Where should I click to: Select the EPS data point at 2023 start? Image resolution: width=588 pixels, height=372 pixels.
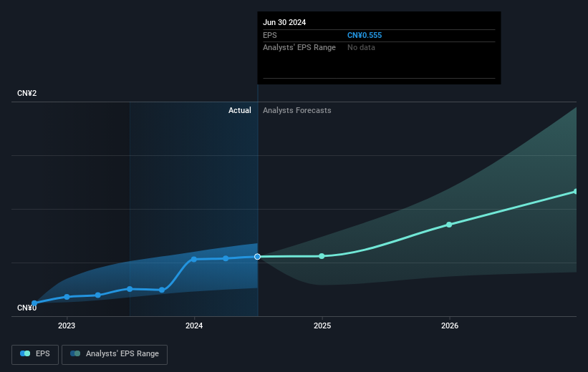point(67,297)
